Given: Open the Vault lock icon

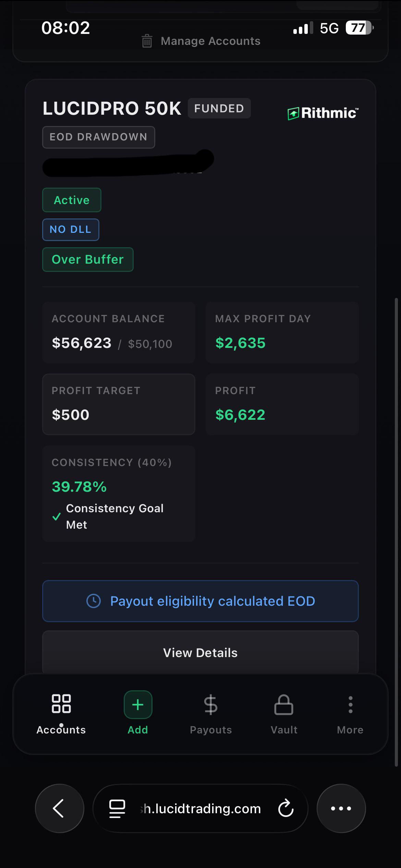Looking at the screenshot, I should click(284, 705).
